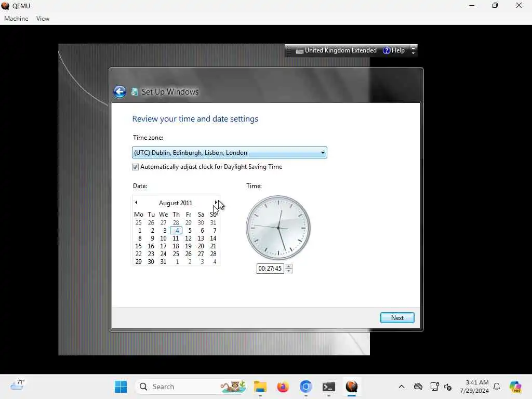Screen dimensions: 532x399
Task: Select August 1 in the calendar
Action: coord(139,231)
